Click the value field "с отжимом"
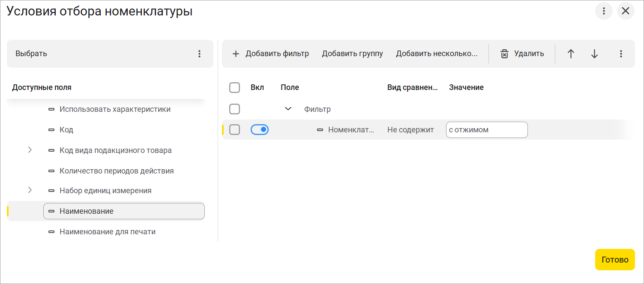 tap(487, 130)
